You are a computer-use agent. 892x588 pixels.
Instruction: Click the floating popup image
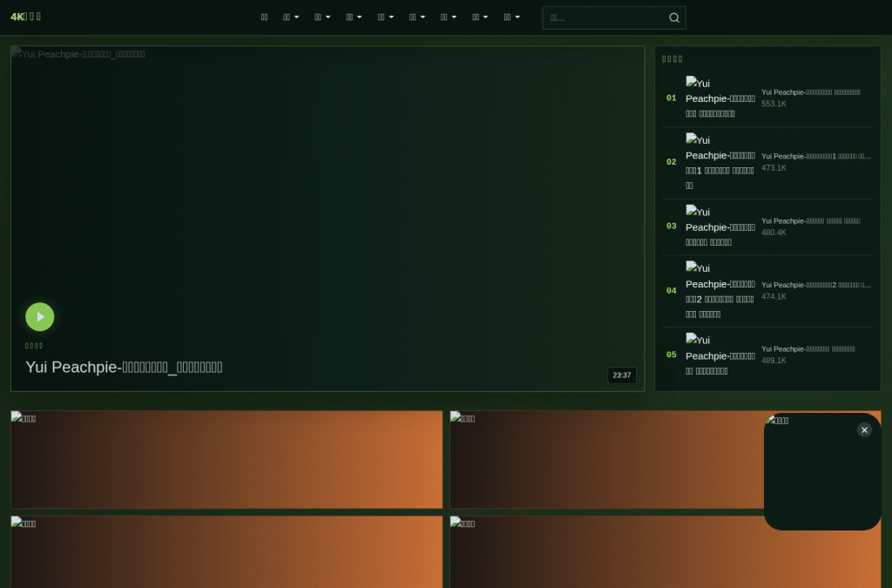pos(822,472)
